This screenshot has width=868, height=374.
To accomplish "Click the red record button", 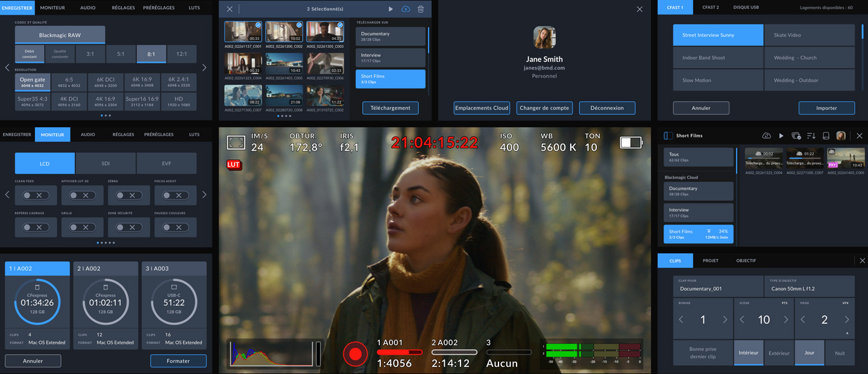I will 355,353.
